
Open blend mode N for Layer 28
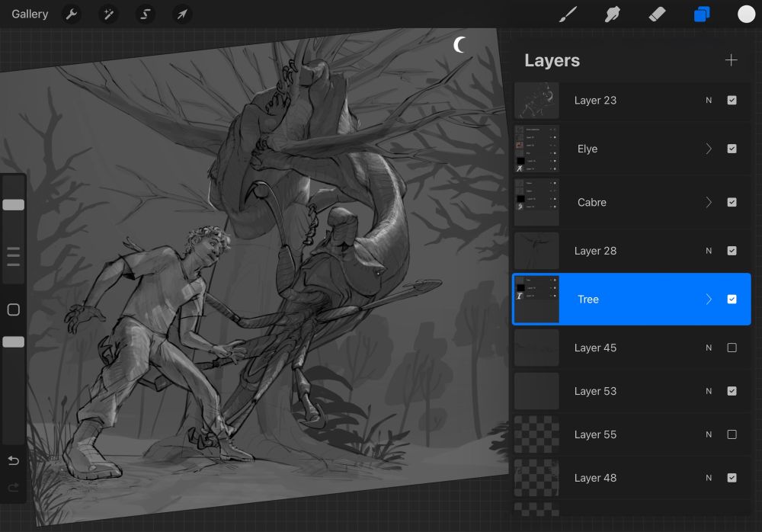709,251
